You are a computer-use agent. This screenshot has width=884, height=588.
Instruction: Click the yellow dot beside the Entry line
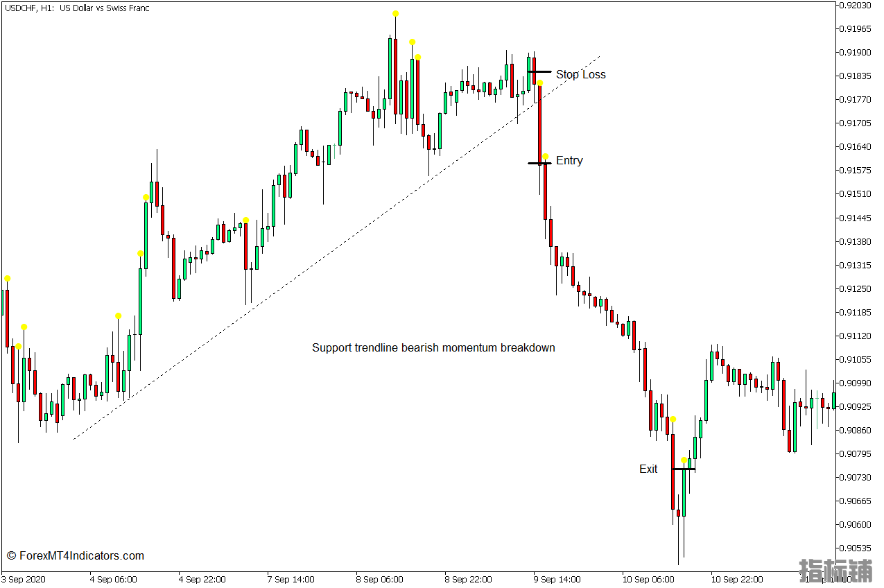[546, 157]
